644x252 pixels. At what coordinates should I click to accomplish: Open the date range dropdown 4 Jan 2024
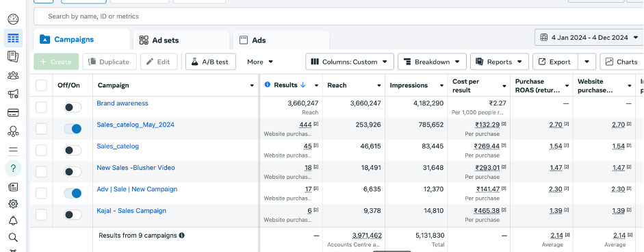[x=589, y=38]
